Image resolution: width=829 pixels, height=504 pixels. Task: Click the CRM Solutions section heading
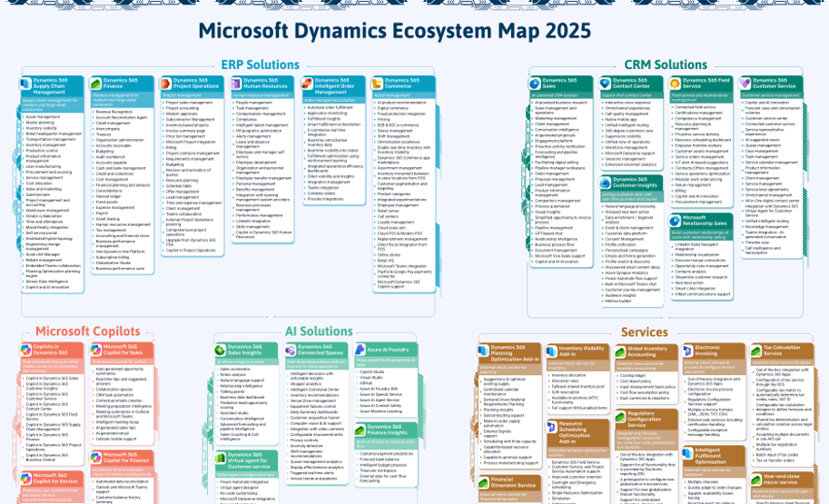coord(666,64)
